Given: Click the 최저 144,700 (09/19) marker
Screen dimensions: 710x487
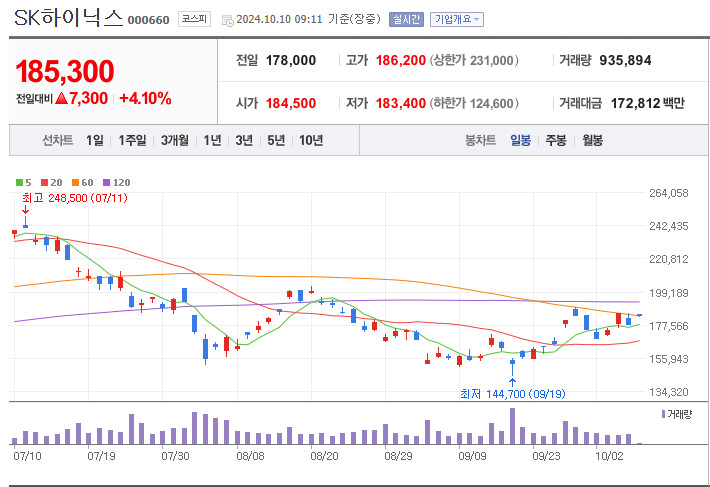Looking at the screenshot, I should 513,394.
